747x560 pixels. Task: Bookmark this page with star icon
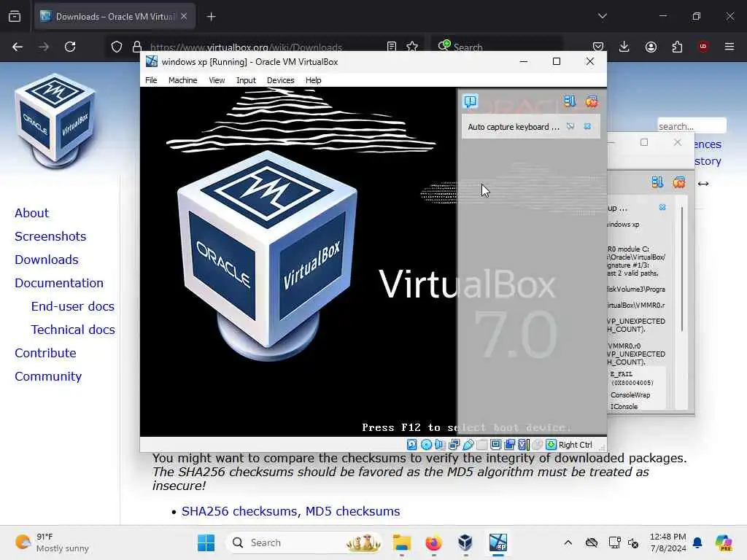(412, 47)
